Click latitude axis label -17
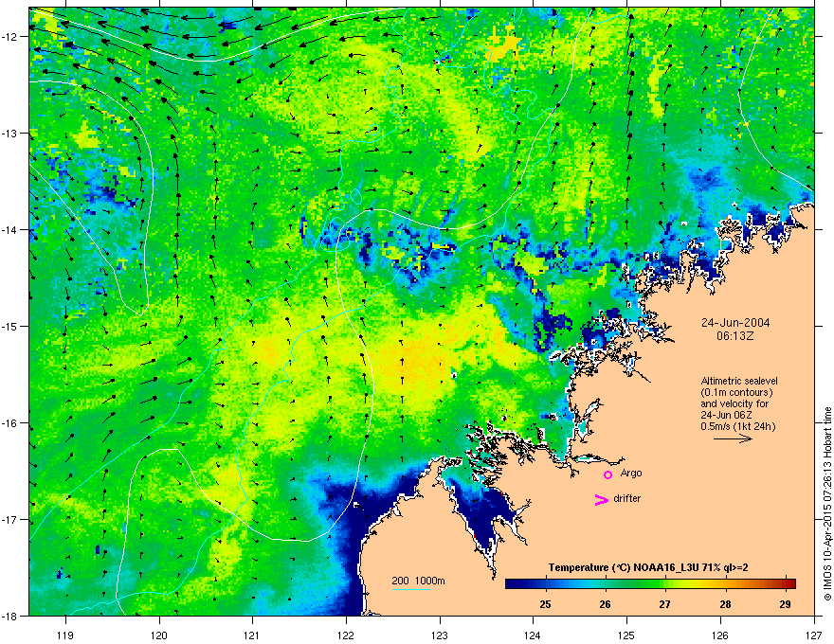This screenshot has height=644, width=834. (9, 520)
